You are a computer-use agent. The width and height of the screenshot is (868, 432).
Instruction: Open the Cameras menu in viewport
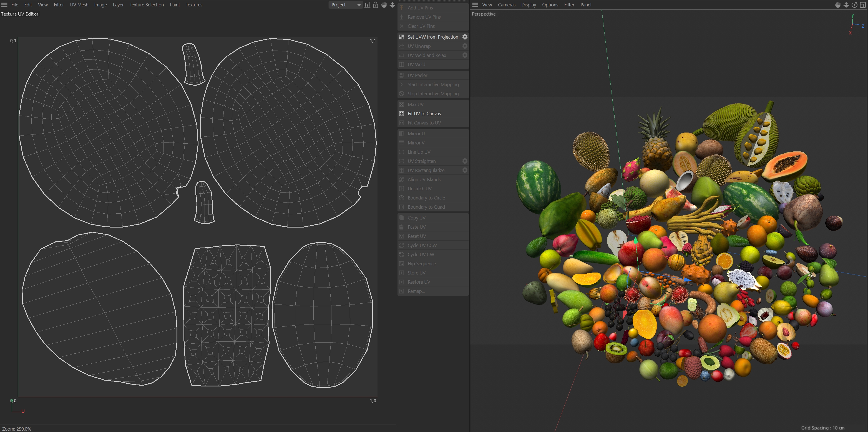tap(506, 5)
